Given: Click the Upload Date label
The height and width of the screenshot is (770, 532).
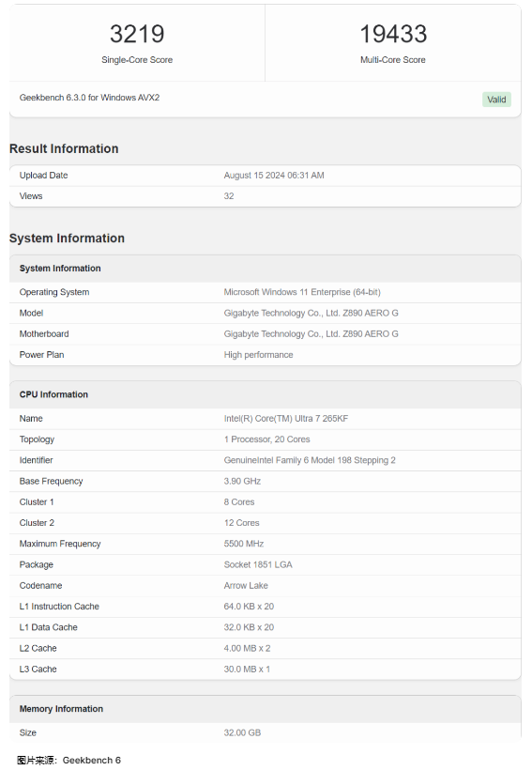Looking at the screenshot, I should pos(44,176).
